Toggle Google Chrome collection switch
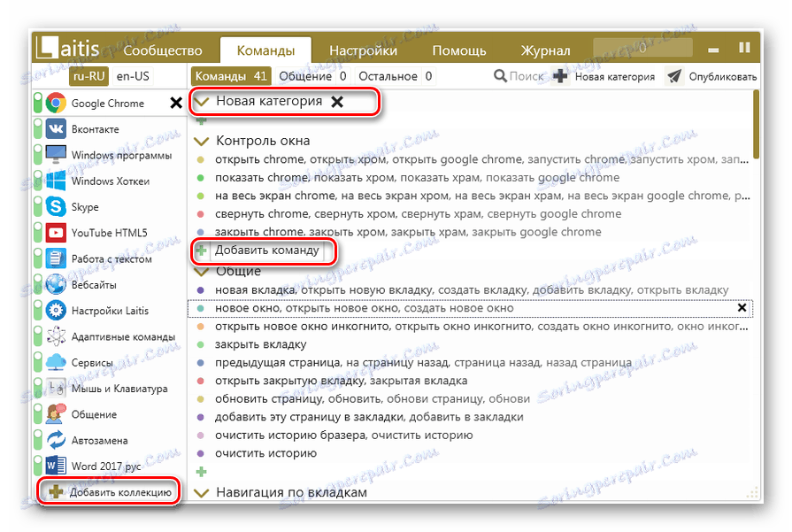The width and height of the screenshot is (792, 532). point(38,103)
